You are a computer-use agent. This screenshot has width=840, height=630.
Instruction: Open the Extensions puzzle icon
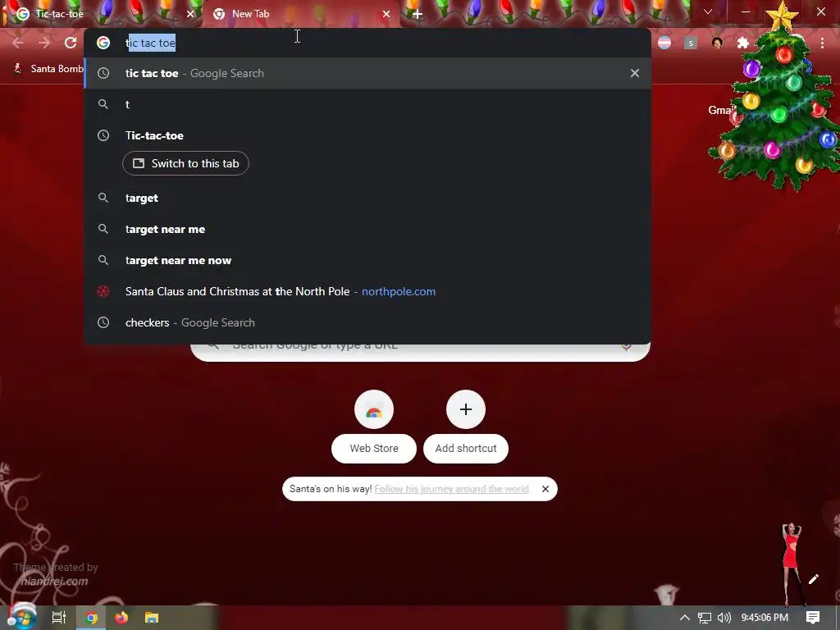743,43
